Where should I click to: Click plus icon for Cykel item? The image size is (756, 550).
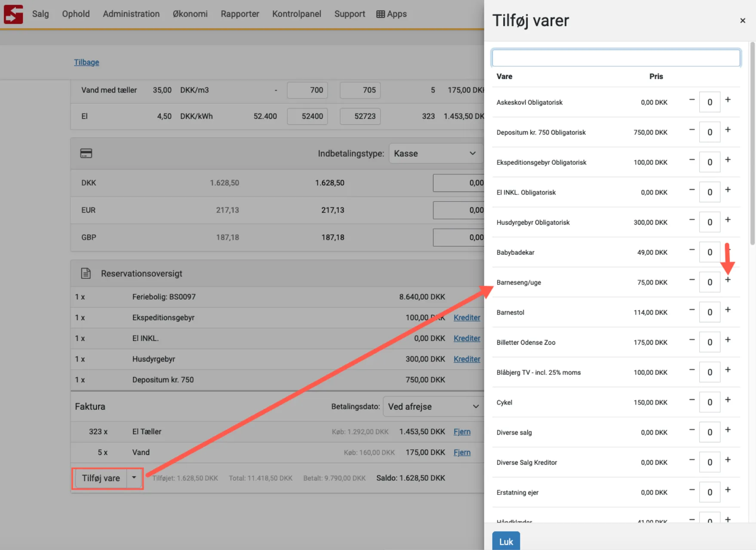pos(728,400)
